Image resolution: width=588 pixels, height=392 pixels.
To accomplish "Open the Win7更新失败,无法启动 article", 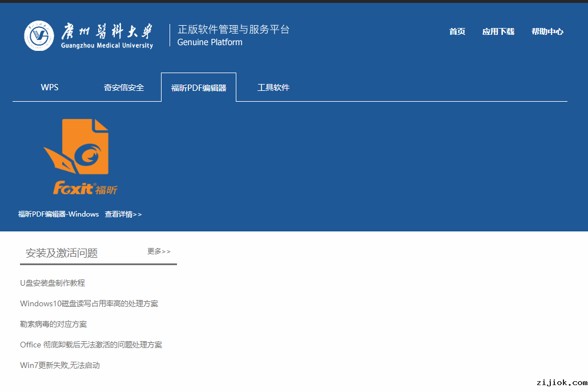I will click(60, 365).
